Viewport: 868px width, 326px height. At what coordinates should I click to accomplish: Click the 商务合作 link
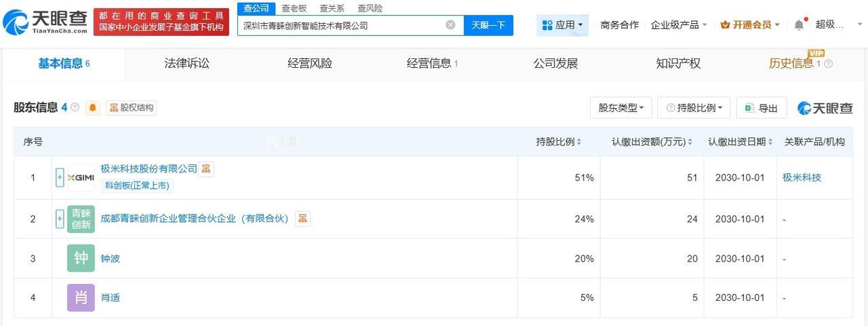(x=620, y=25)
